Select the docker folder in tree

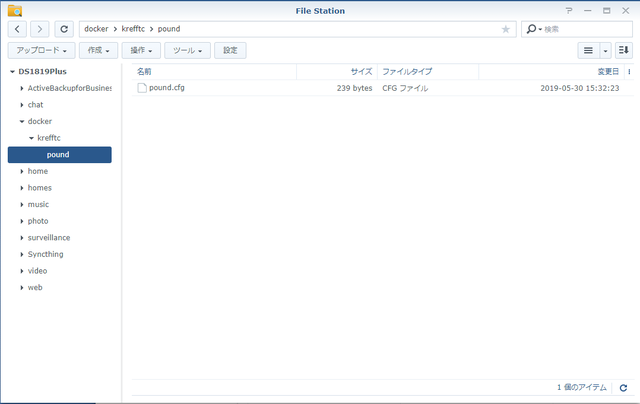coord(40,121)
